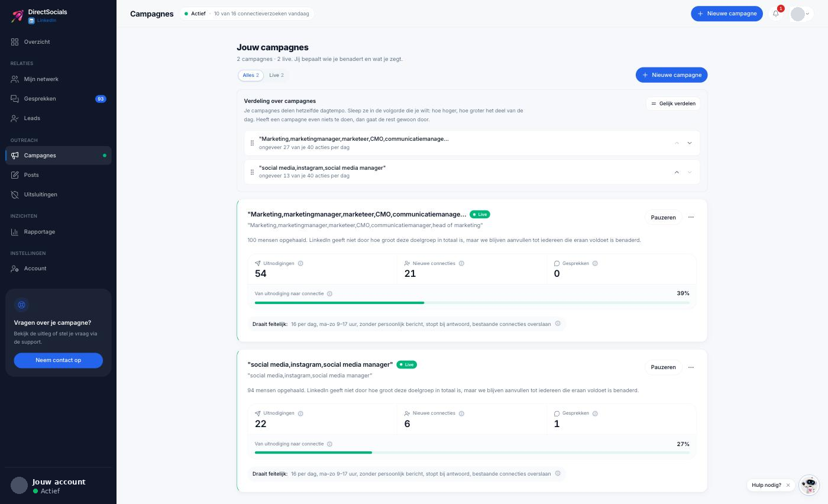Click the support lifebuoy icon
This screenshot has width=828, height=504.
21,305
